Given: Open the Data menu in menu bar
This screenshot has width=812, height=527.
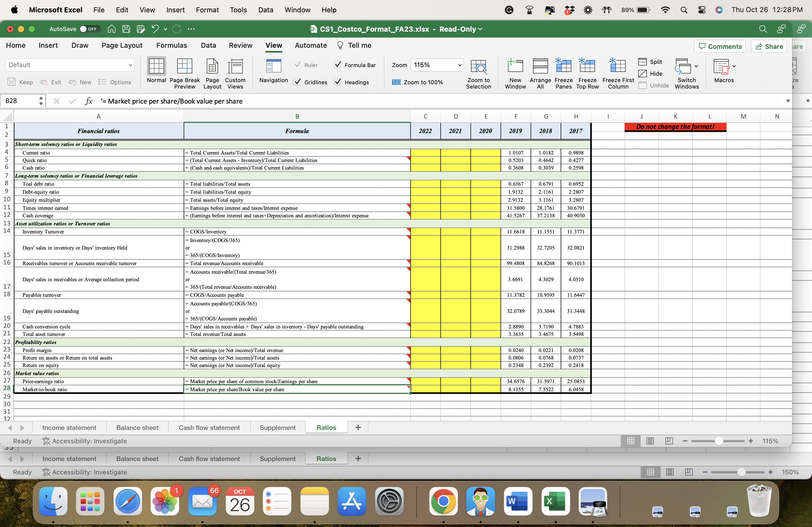Looking at the screenshot, I should pos(266,10).
